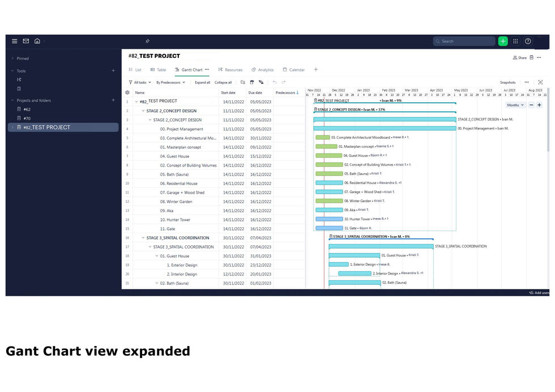Viewport: 555px width, 392px height.
Task: Open project more options beside Share
Action: point(539,57)
